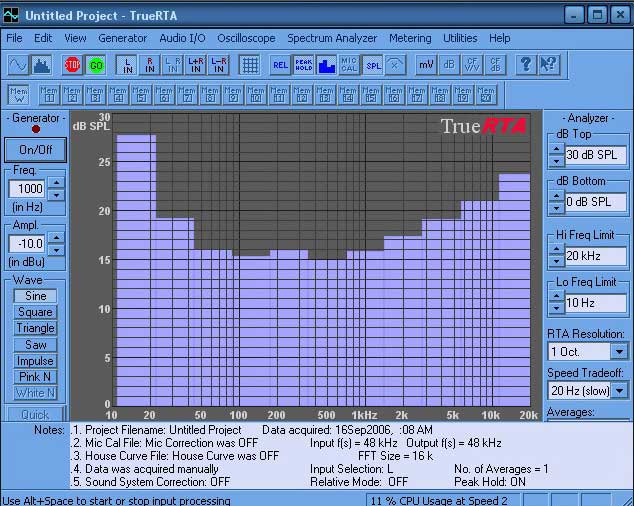Image resolution: width=634 pixels, height=506 pixels.
Task: Select L-R IN input icon
Action: (219, 65)
